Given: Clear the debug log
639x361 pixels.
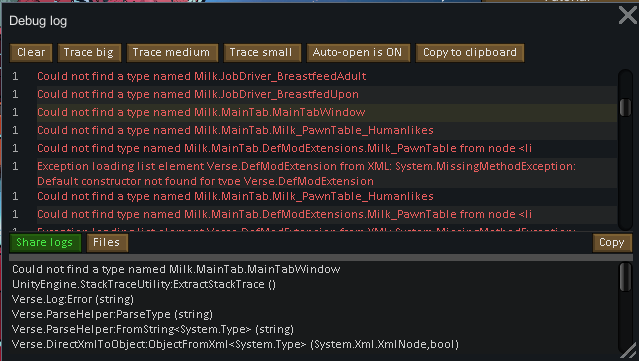Looking at the screenshot, I should pyautogui.click(x=31, y=53).
